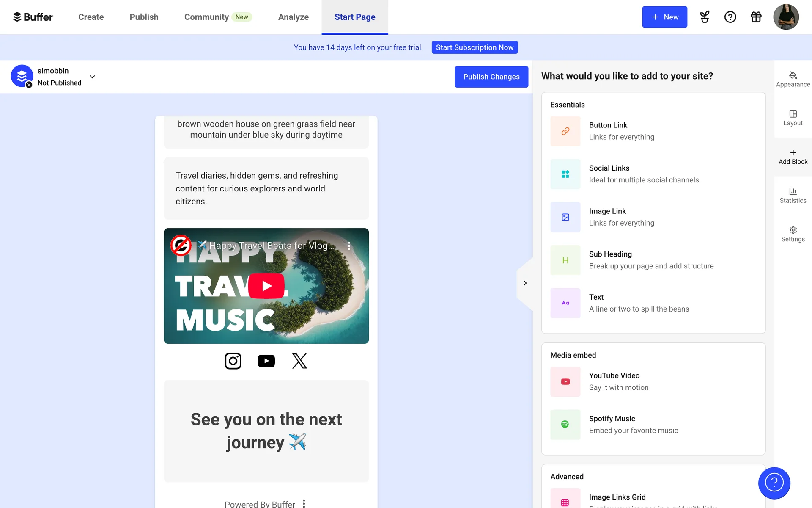Click the sprout icon in header
This screenshot has height=508, width=812.
pos(704,17)
